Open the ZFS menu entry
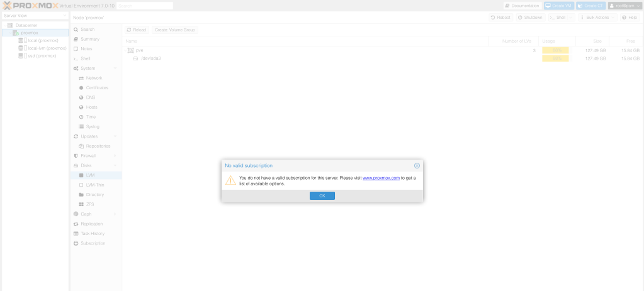This screenshot has width=644, height=291. [x=90, y=204]
